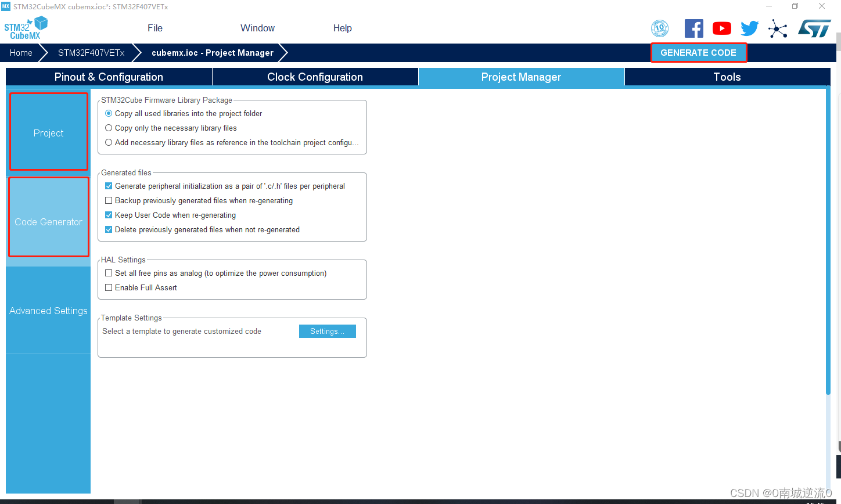This screenshot has height=504, width=841.
Task: Open the YouTube icon link
Action: (722, 28)
